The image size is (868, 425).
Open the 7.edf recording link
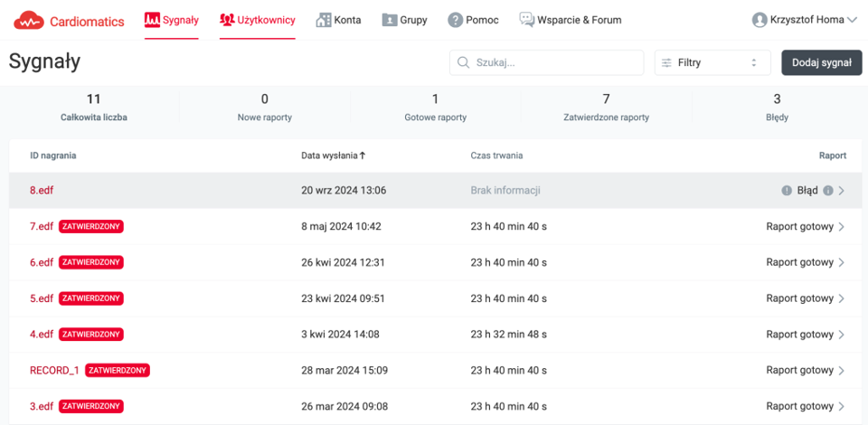42,226
